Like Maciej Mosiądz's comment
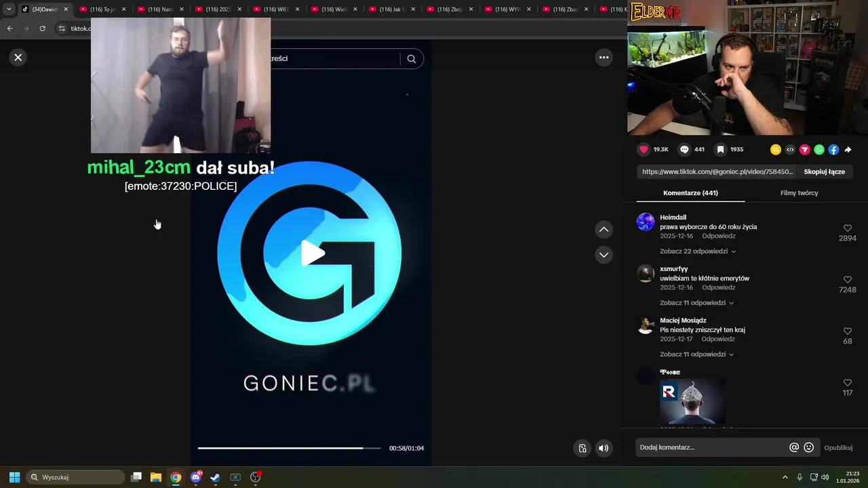 (x=847, y=331)
